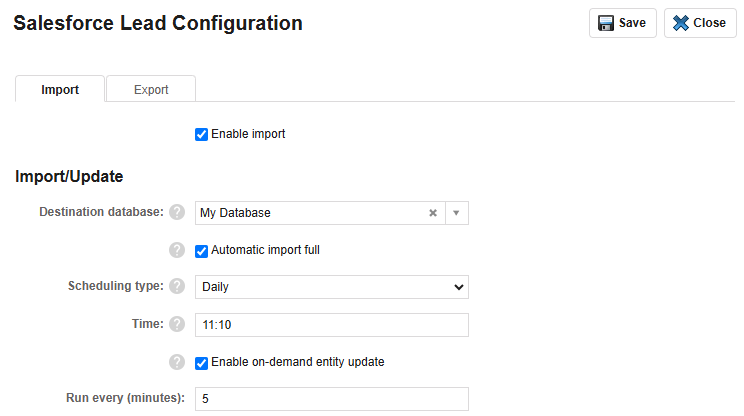Expand the Destination database dropdown arrow
The image size is (744, 416).
(456, 213)
